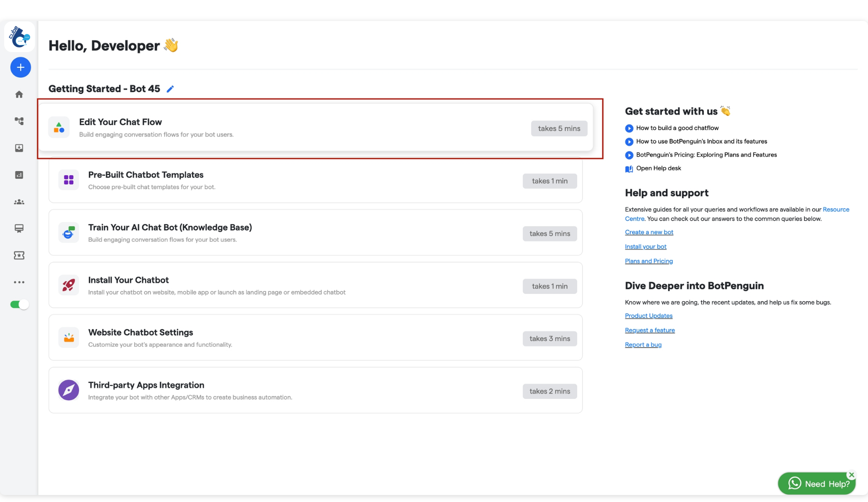Image resolution: width=868 pixels, height=502 pixels.
Task: Open the Resource Centre link
Action: pyautogui.click(x=836, y=209)
